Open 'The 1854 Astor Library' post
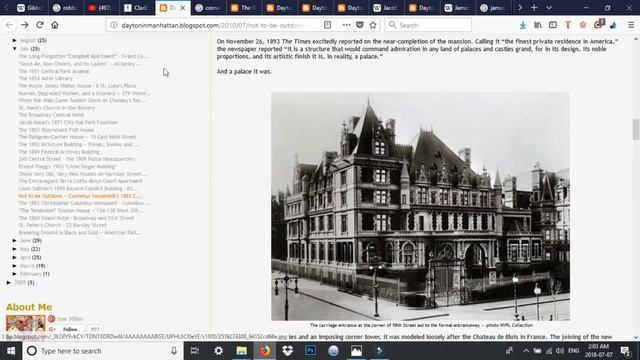The image size is (640, 360). tap(45, 78)
